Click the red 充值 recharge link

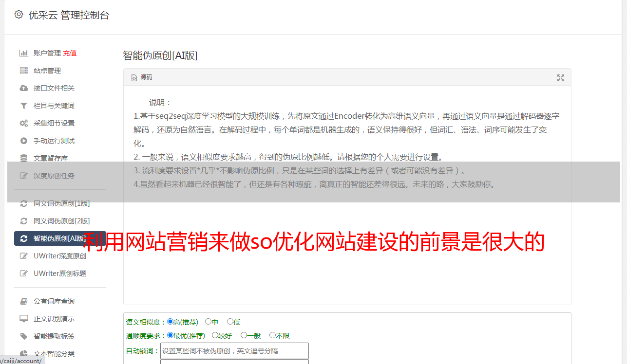tap(70, 53)
